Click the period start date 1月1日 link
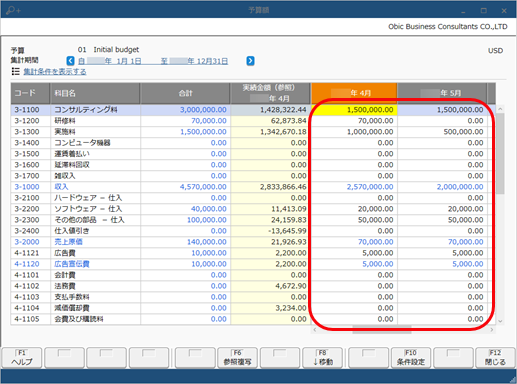The image size is (517, 384). (110, 61)
